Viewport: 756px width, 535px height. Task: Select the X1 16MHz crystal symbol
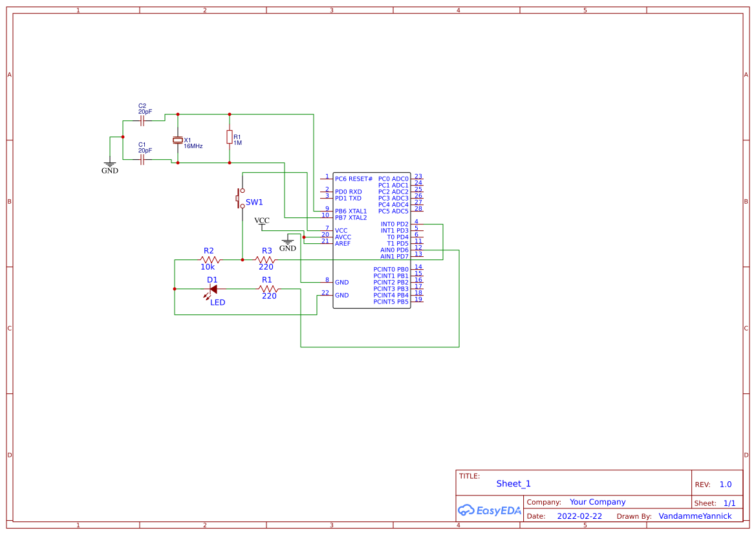pos(178,140)
